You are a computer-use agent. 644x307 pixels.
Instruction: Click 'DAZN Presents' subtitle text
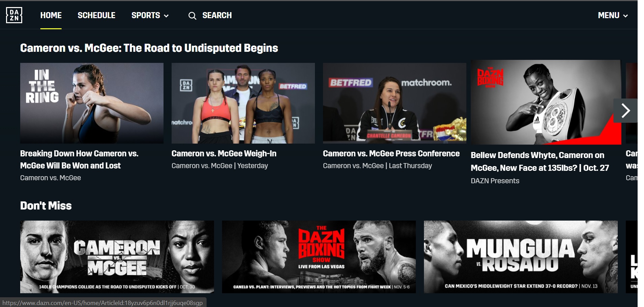pyautogui.click(x=495, y=181)
